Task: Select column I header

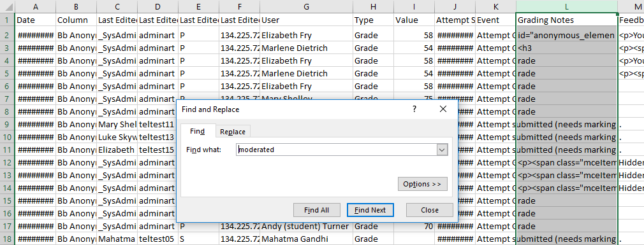Action: coord(414,6)
